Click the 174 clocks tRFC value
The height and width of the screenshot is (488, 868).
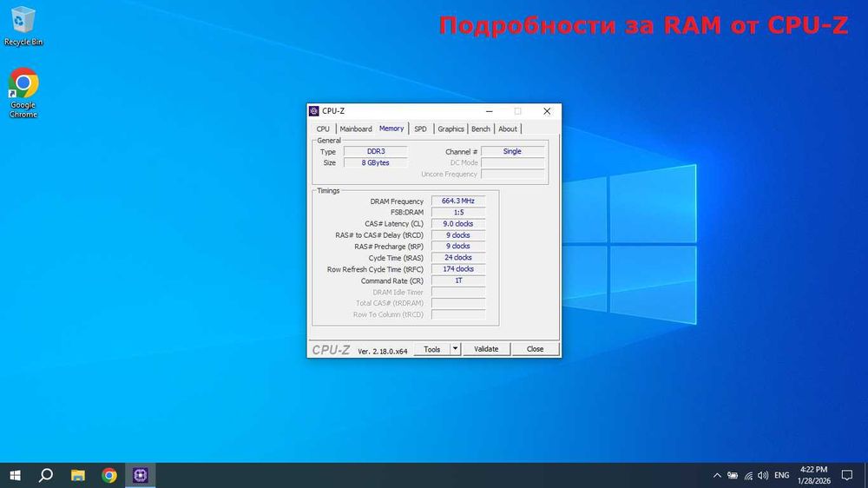458,269
